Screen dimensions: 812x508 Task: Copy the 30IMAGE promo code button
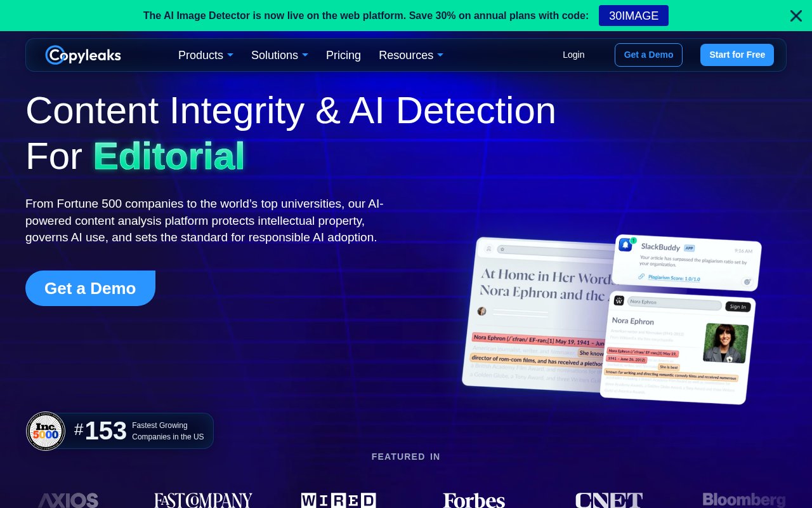[633, 16]
